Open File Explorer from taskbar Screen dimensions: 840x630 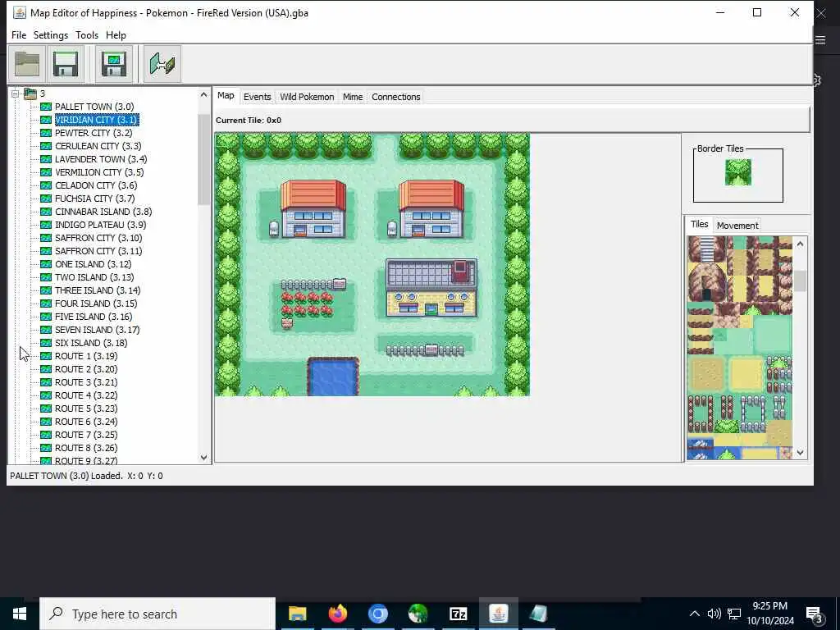click(x=297, y=614)
